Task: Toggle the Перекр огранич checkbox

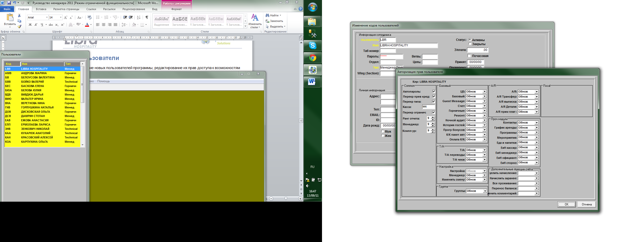Action: 434,112
